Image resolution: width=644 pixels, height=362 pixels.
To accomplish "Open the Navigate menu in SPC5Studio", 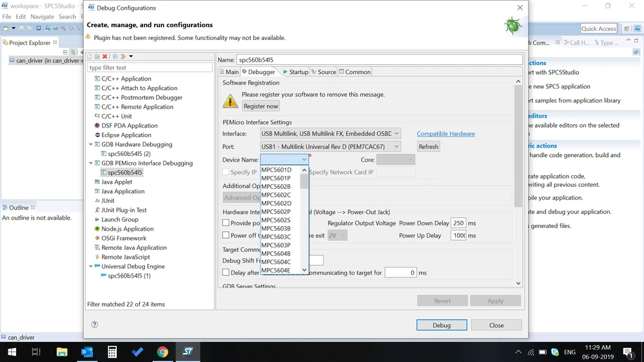I will [x=42, y=17].
